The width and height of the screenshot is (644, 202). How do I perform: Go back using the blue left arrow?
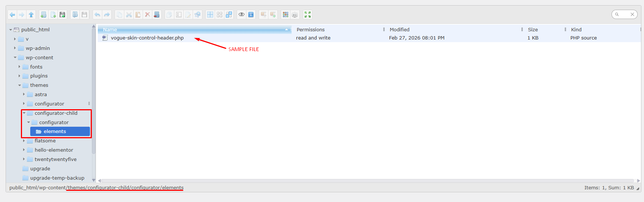pyautogui.click(x=12, y=15)
